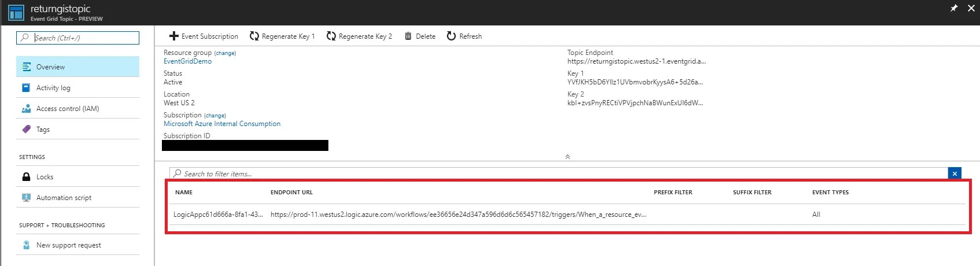The width and height of the screenshot is (980, 266).
Task: Click the EVENT TYPES column header
Action: click(x=830, y=193)
